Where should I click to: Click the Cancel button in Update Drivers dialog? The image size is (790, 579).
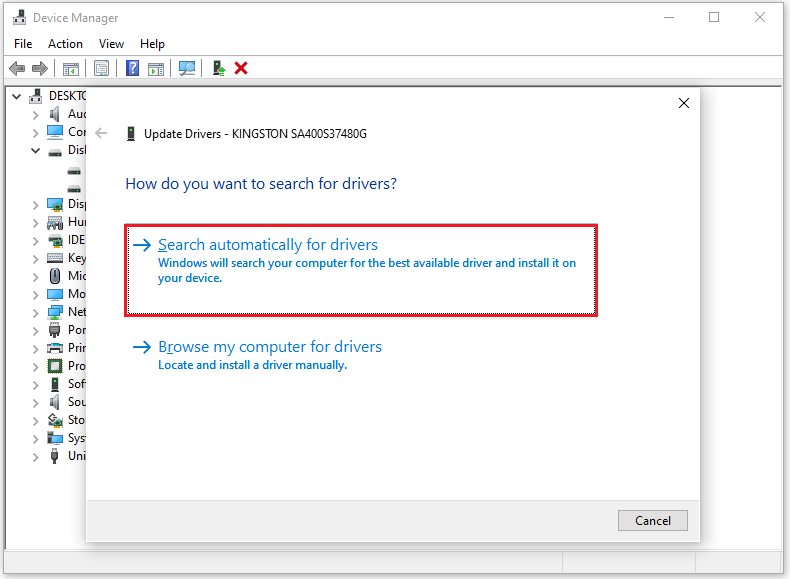[652, 521]
